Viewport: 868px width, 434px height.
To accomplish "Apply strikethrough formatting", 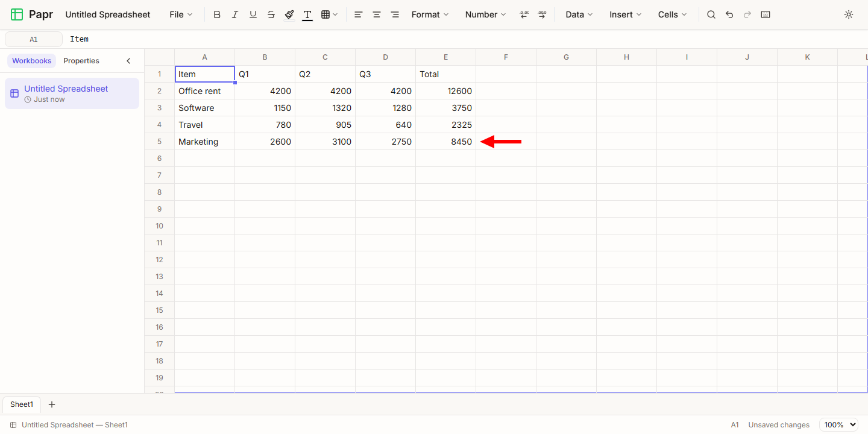I will coord(271,14).
